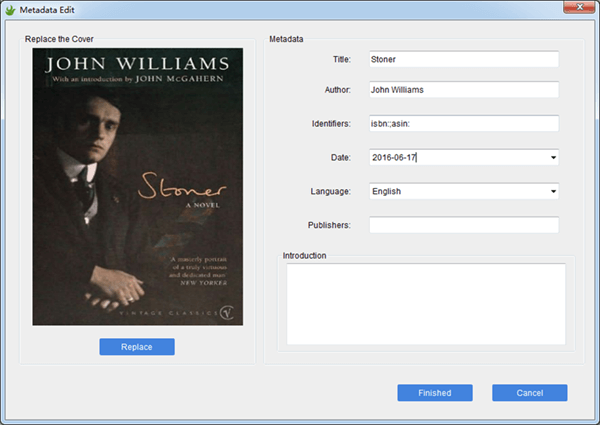The width and height of the screenshot is (600, 425).
Task: Click the Replace the Cover heading
Action: (x=59, y=39)
